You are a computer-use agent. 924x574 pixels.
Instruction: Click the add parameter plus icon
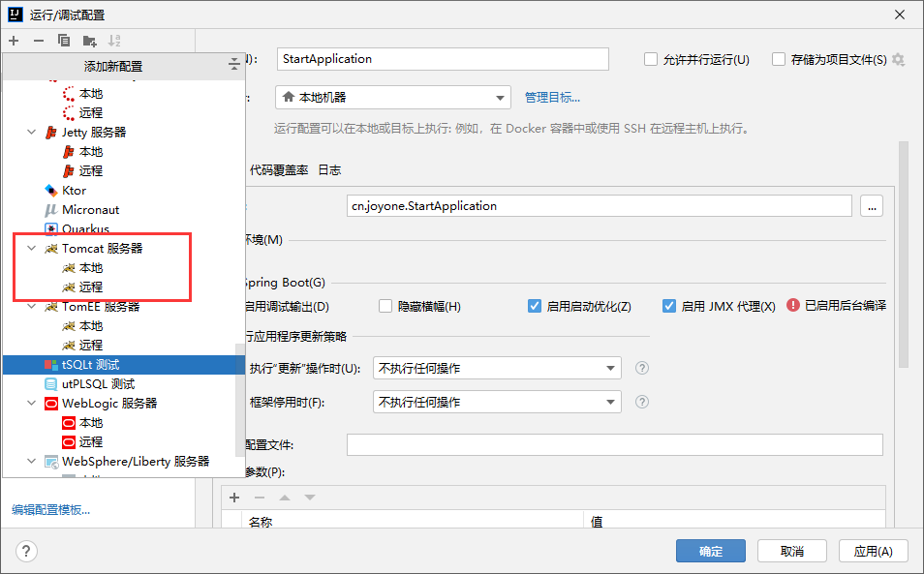click(x=234, y=498)
